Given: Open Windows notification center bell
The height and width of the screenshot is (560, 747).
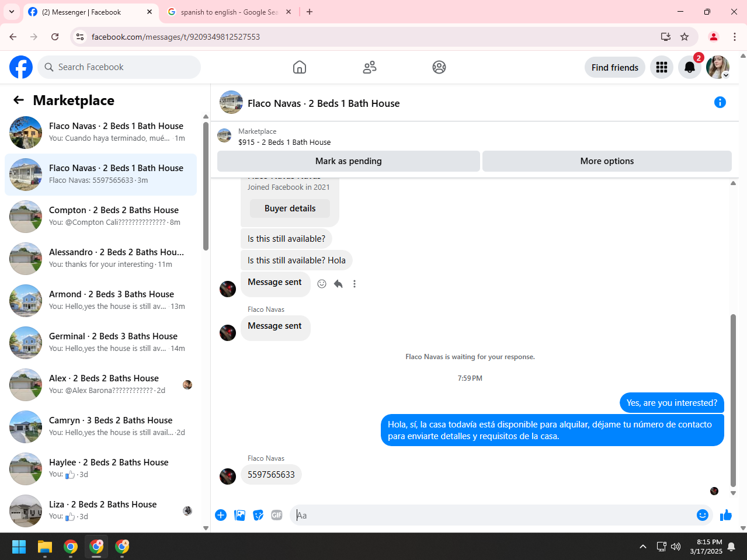Looking at the screenshot, I should coord(731,547).
